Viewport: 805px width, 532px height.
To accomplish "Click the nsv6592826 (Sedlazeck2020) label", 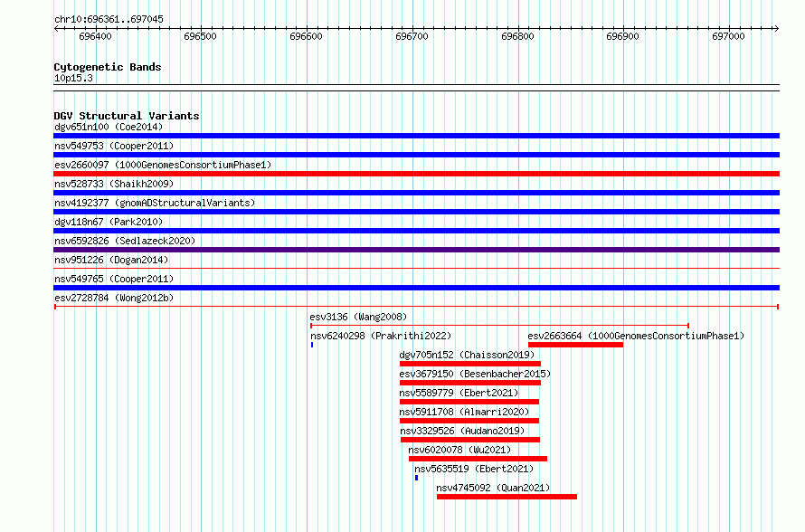I will [x=125, y=241].
